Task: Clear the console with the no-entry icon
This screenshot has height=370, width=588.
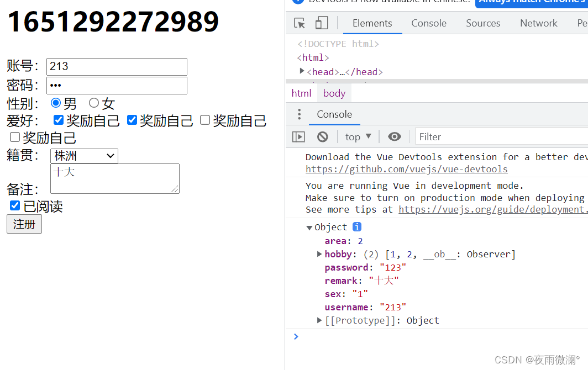Action: pyautogui.click(x=322, y=136)
